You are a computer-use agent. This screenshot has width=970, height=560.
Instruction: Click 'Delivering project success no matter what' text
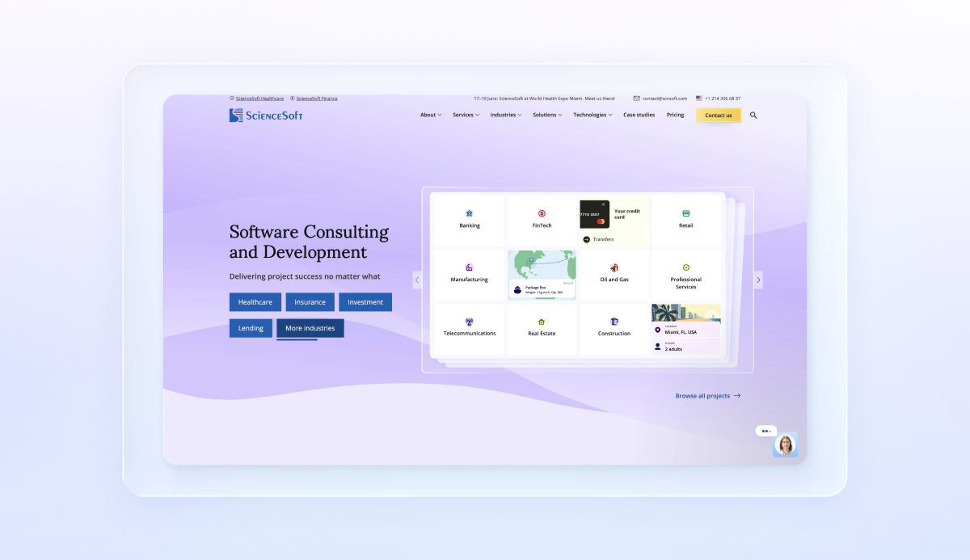point(305,276)
